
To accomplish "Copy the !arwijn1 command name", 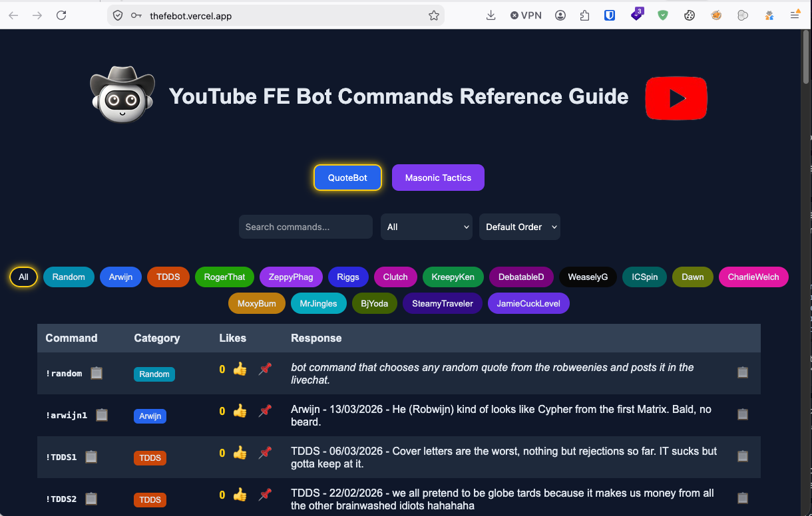I will coord(102,415).
